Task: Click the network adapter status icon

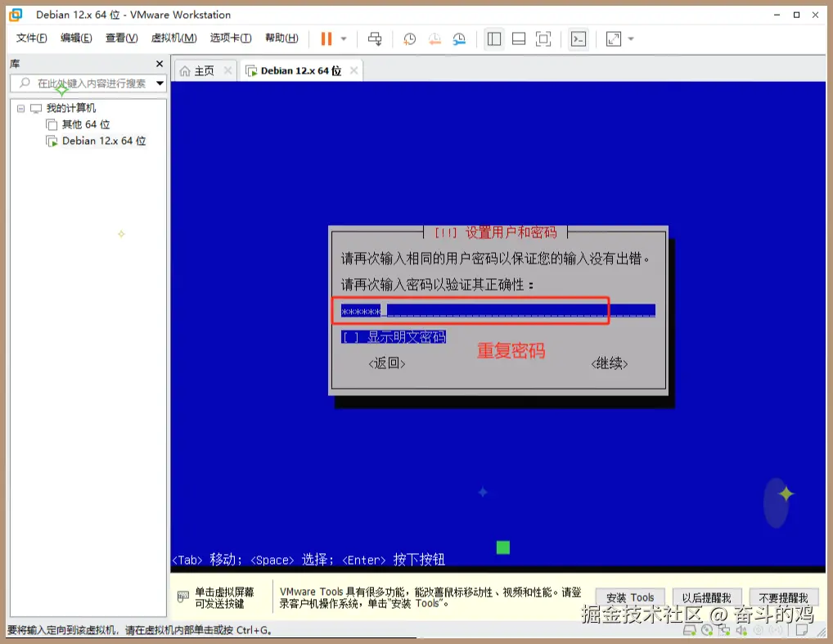Action: tap(724, 631)
